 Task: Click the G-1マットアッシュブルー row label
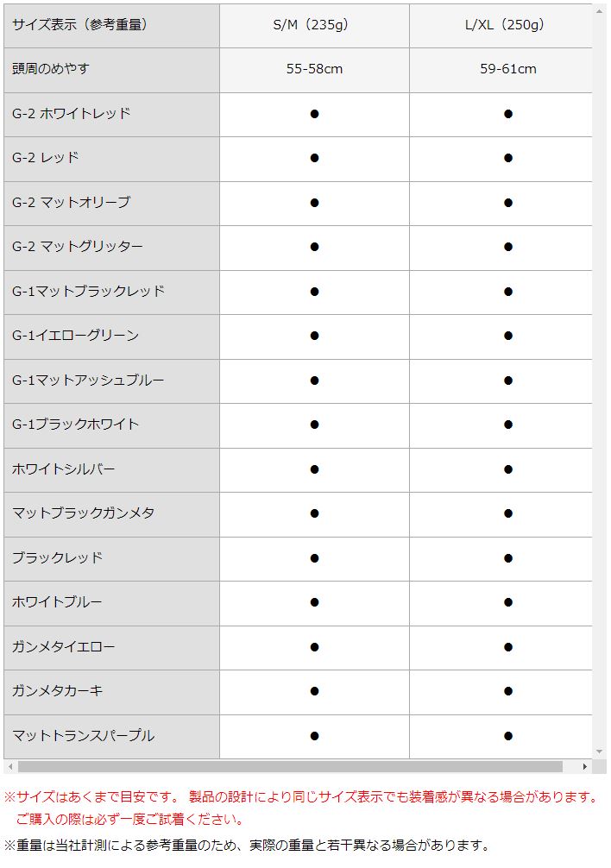click(x=112, y=381)
